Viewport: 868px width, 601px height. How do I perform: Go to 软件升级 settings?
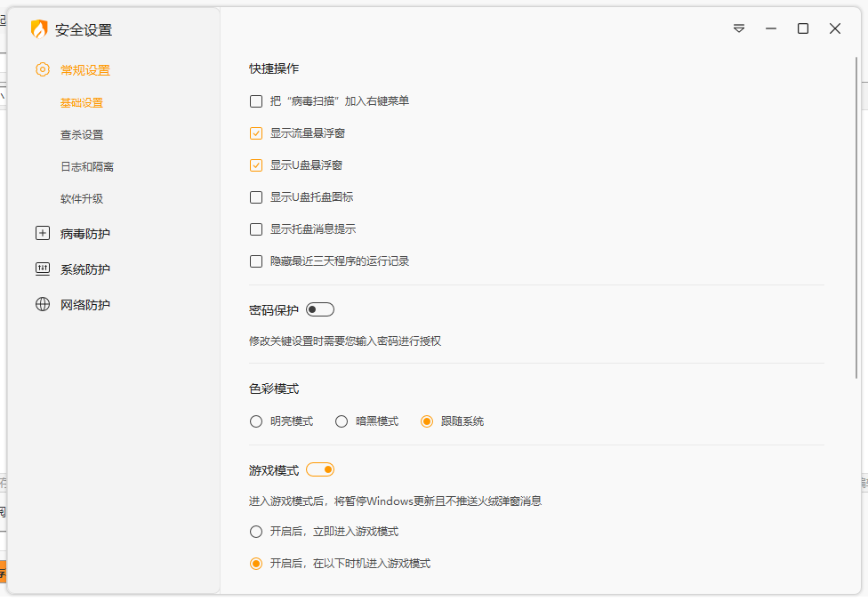pyautogui.click(x=81, y=198)
